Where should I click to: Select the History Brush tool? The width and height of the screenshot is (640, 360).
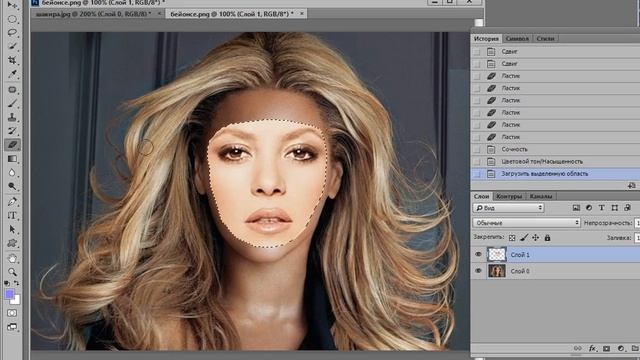click(x=12, y=131)
